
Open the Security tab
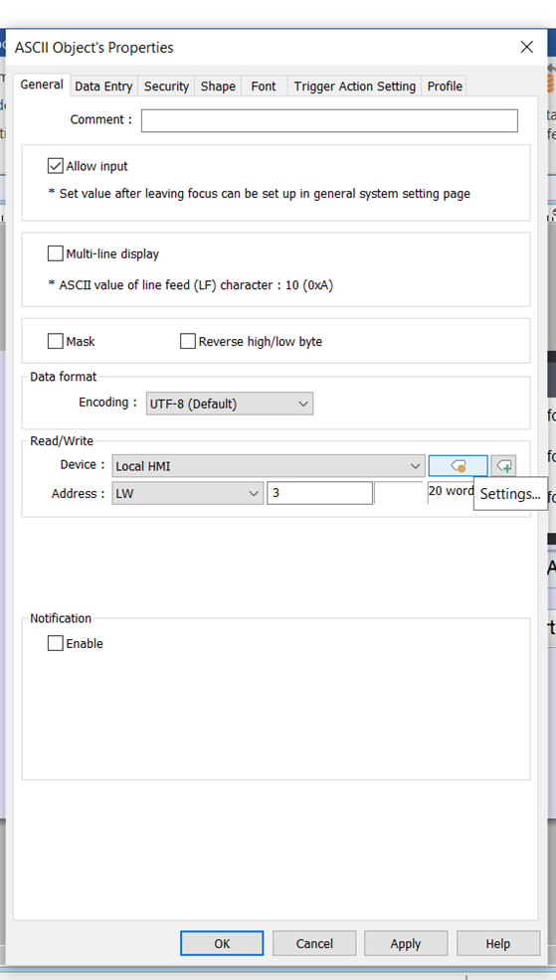pos(166,86)
